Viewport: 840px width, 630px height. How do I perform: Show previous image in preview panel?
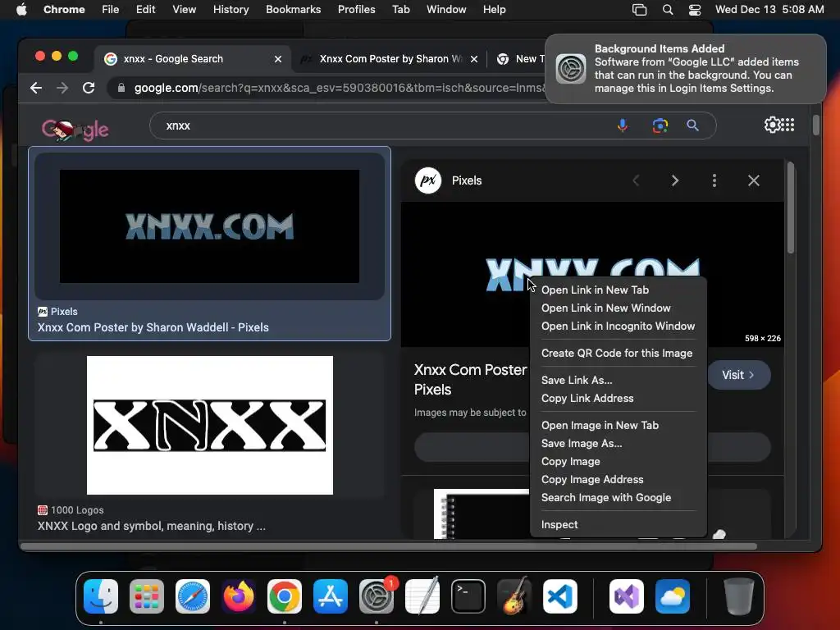pyautogui.click(x=636, y=180)
